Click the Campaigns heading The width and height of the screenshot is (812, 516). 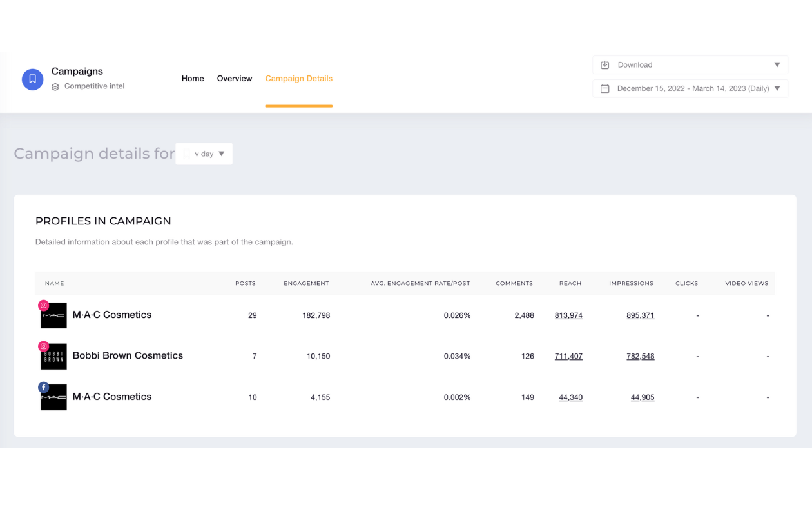77,72
